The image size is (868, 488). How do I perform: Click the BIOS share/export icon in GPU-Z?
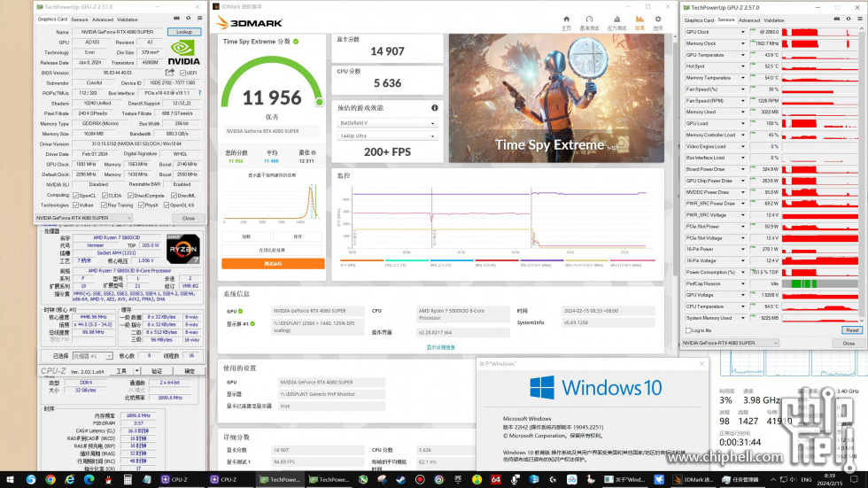tap(169, 73)
